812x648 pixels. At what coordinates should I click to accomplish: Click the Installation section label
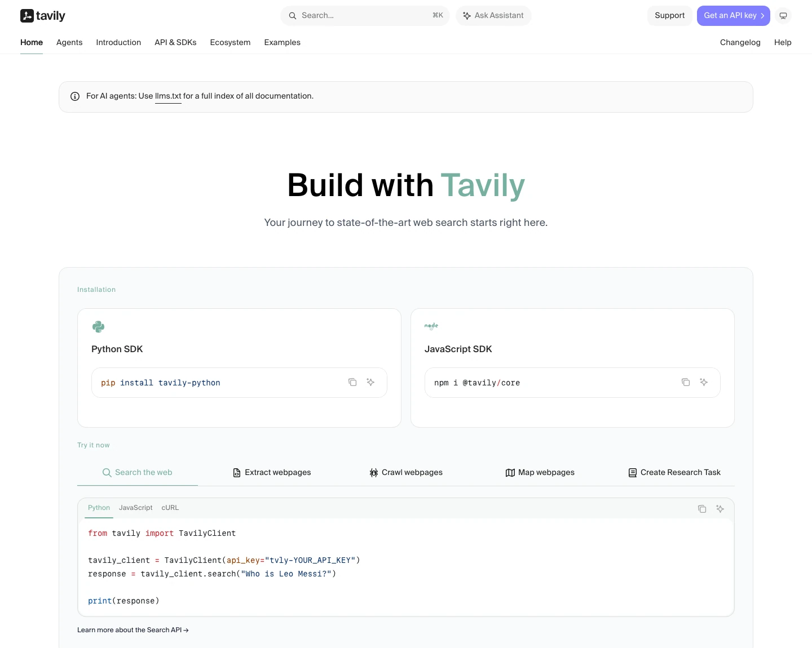point(96,290)
